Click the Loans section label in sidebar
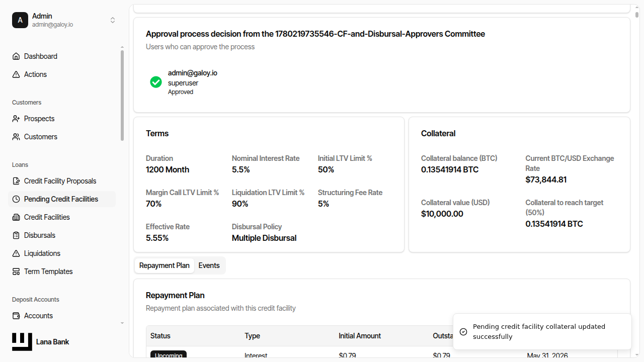The image size is (644, 362). (20, 165)
